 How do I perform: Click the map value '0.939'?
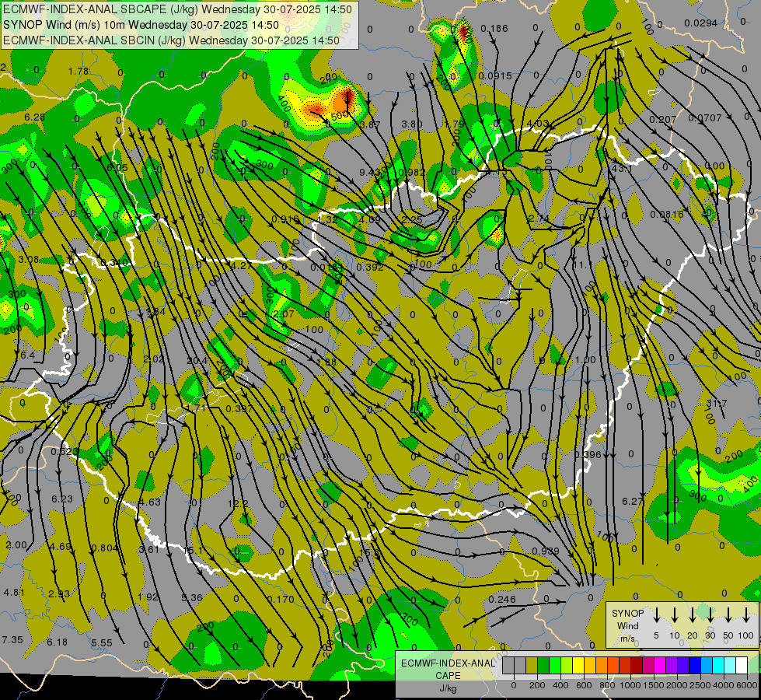[546, 551]
